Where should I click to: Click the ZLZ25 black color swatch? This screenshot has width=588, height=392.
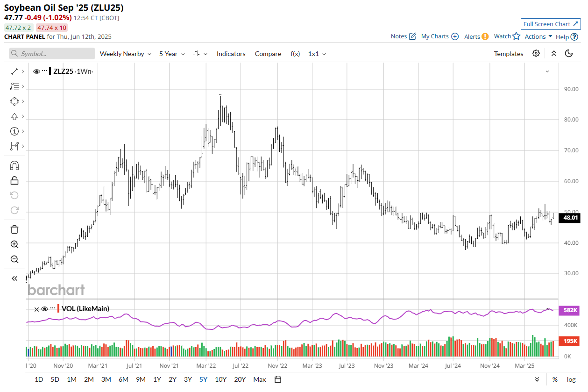click(50, 71)
